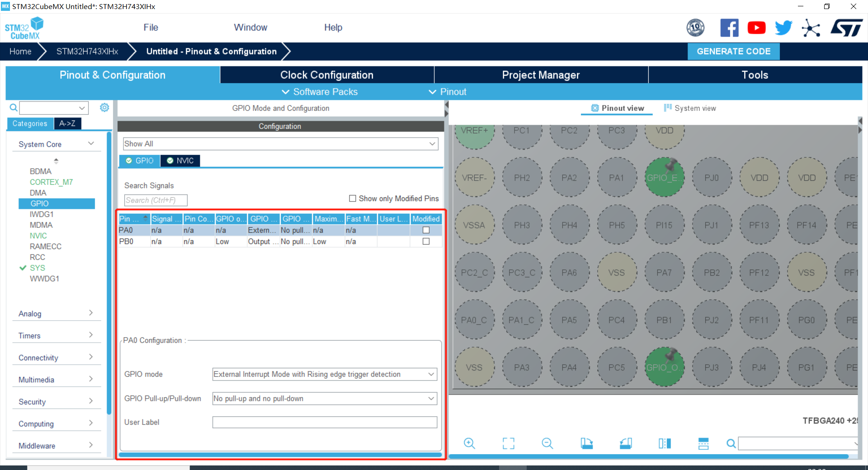
Task: Enable Show only Modified Pins checkbox
Action: pos(353,198)
